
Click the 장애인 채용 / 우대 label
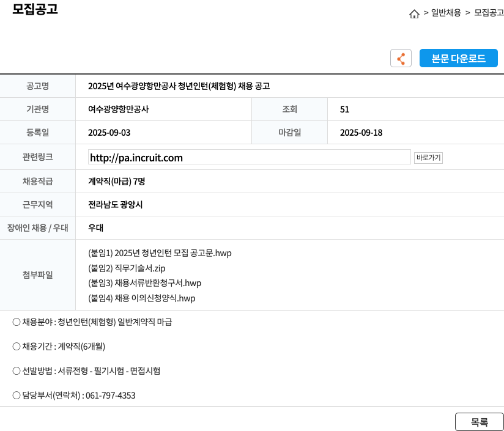pyautogui.click(x=37, y=227)
